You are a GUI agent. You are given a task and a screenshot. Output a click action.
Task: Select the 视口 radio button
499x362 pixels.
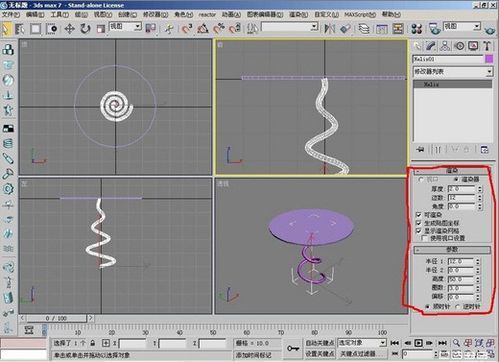(x=421, y=180)
